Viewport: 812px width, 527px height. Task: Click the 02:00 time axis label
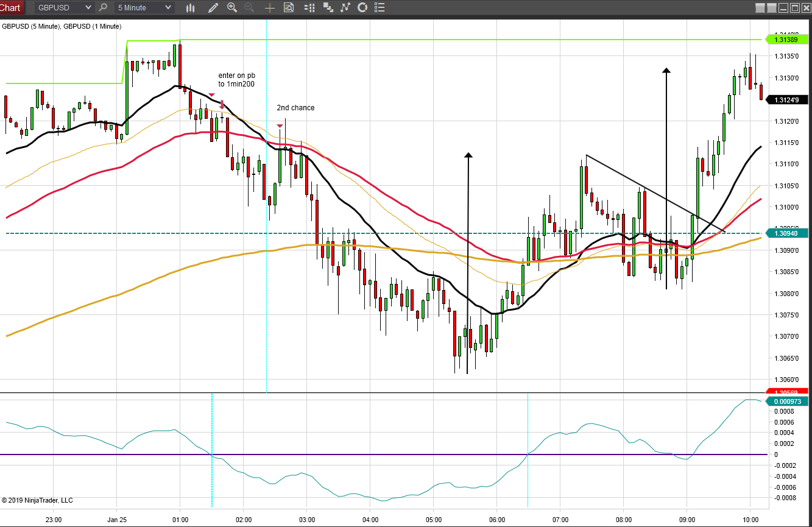click(243, 520)
